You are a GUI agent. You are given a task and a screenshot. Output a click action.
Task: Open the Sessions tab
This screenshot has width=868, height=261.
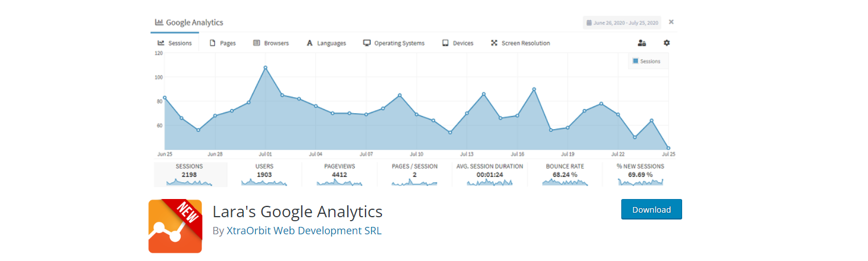[x=175, y=43]
